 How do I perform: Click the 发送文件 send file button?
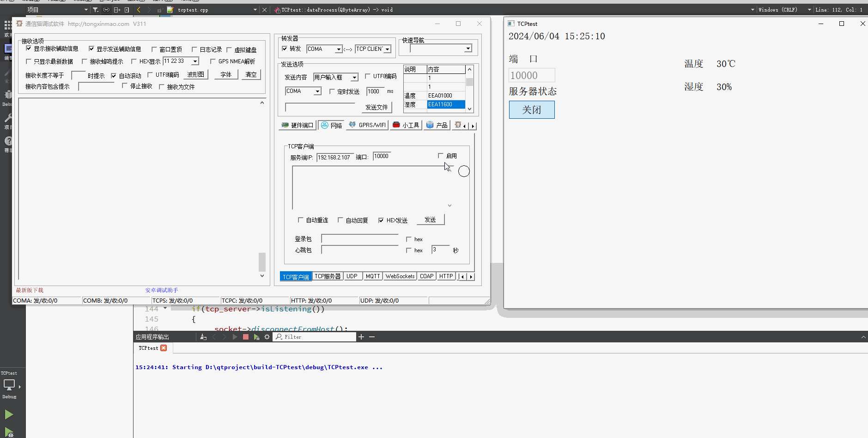pos(376,107)
